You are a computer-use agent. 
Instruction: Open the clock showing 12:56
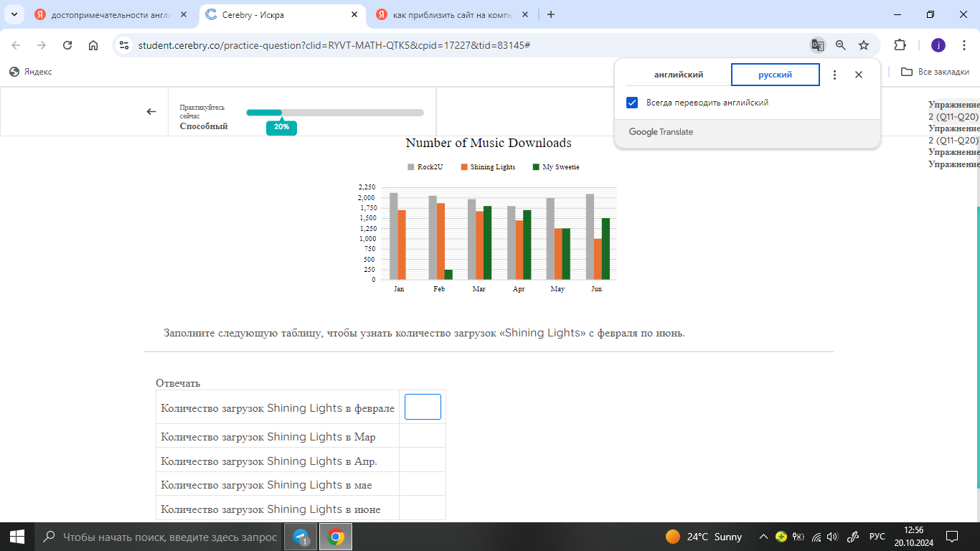coord(914,537)
